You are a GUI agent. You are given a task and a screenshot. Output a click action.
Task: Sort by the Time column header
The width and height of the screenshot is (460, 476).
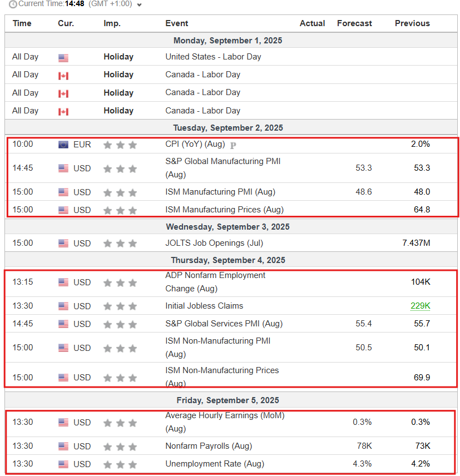22,23
